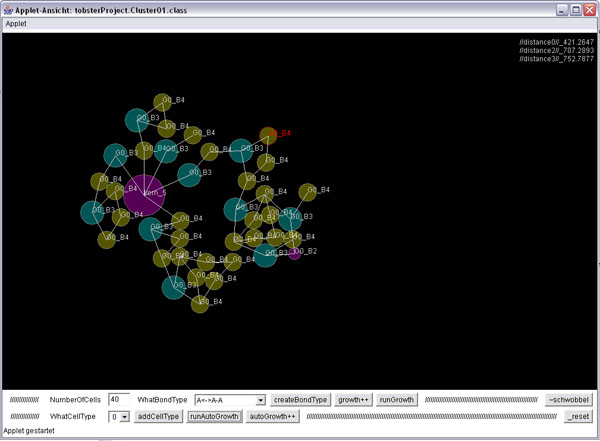The height and width of the screenshot is (441, 600).
Task: Click the distance3 value 752.7877 text
Action: [556, 59]
